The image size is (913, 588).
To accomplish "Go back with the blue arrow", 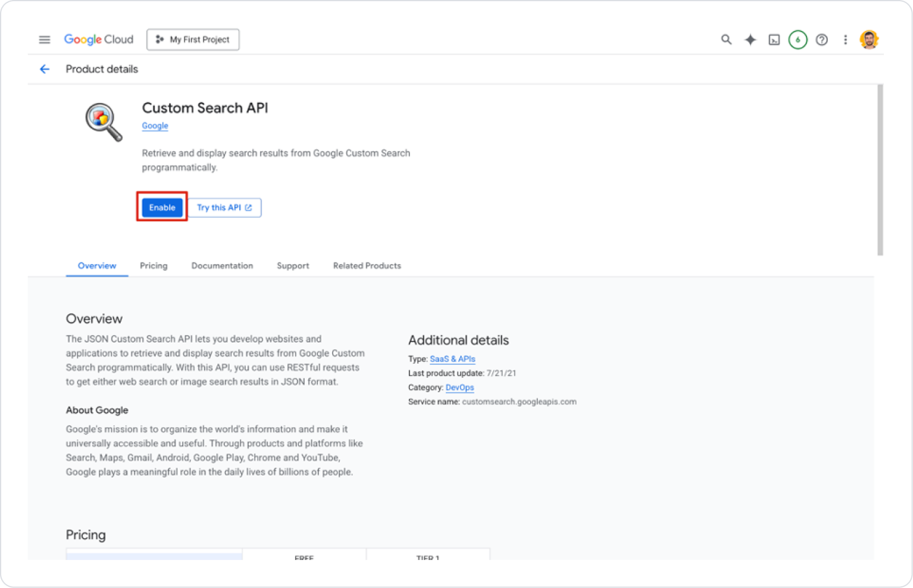I will [x=45, y=69].
